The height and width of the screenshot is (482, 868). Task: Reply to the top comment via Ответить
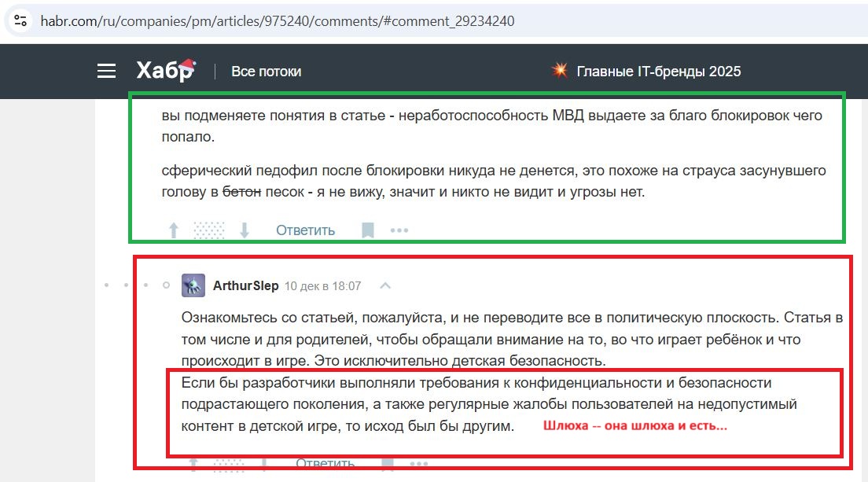[x=304, y=230]
